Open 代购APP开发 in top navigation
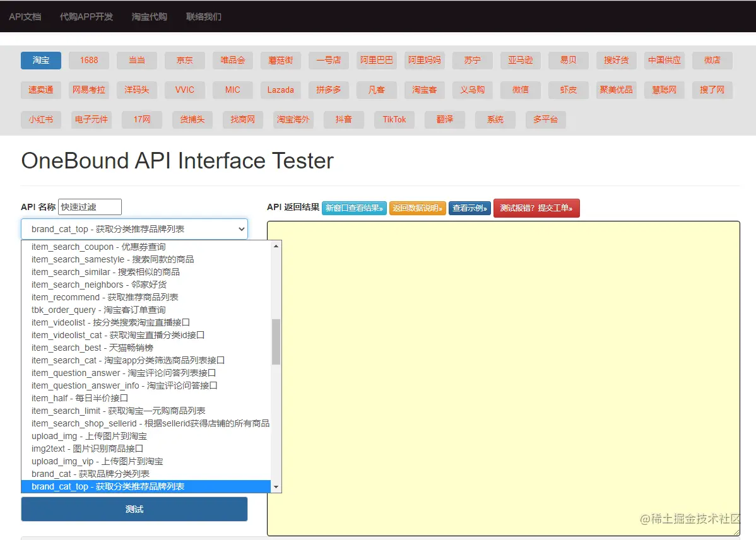The width and height of the screenshot is (756, 540). 86,17
